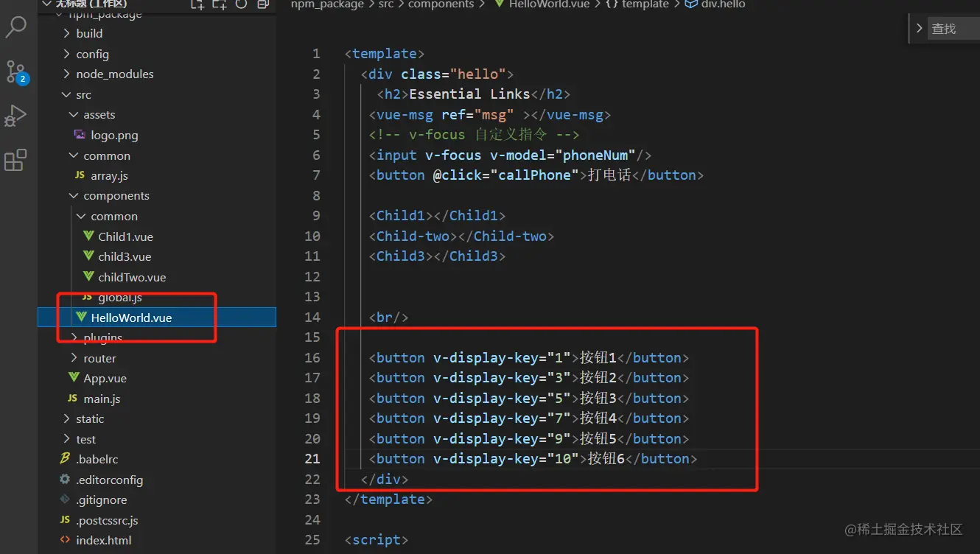980x554 pixels.
Task: Click the Vue icon beside App.vue
Action: [74, 378]
